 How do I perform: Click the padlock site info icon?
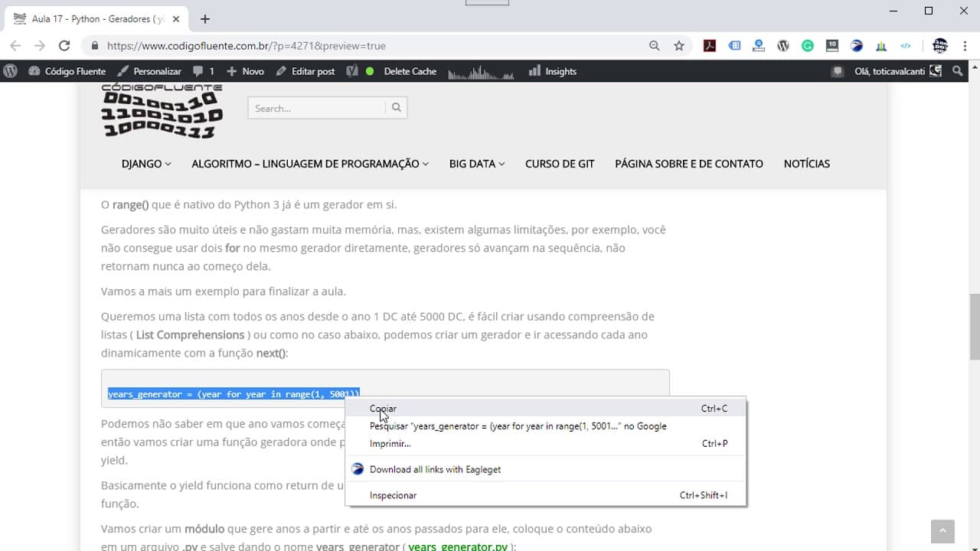click(95, 46)
